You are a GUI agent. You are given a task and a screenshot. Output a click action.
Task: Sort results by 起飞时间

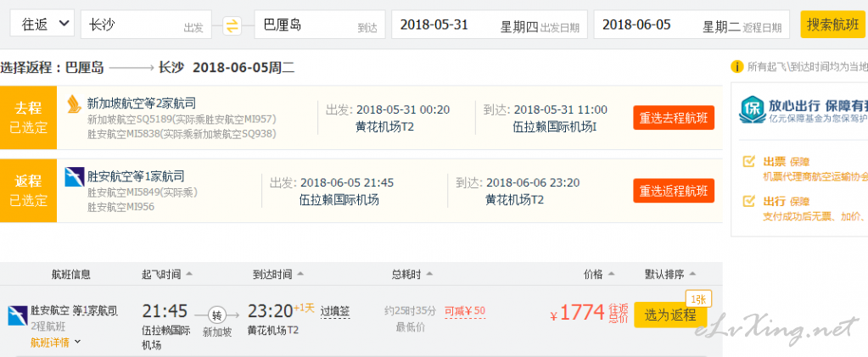coord(167,274)
